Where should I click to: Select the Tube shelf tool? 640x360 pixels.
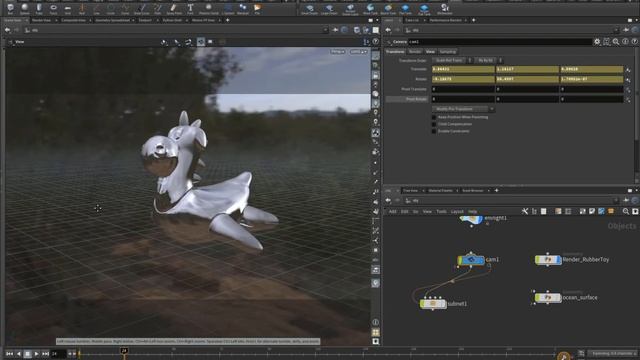39,8
